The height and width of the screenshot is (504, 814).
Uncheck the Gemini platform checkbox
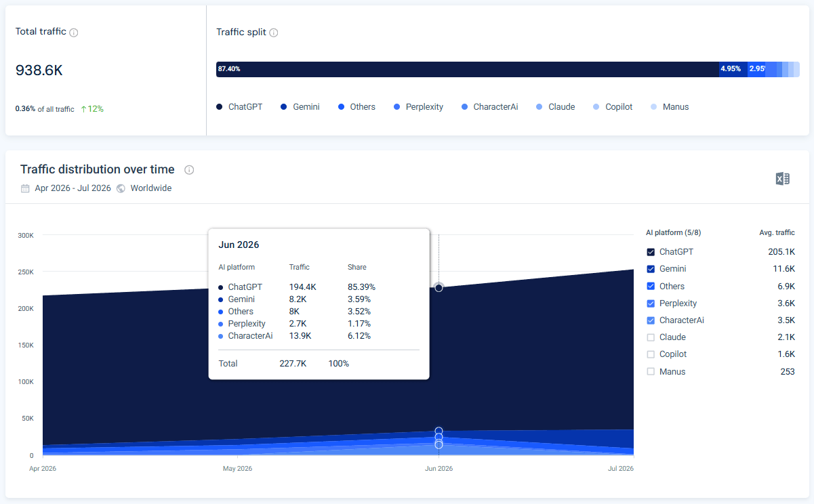coord(651,269)
